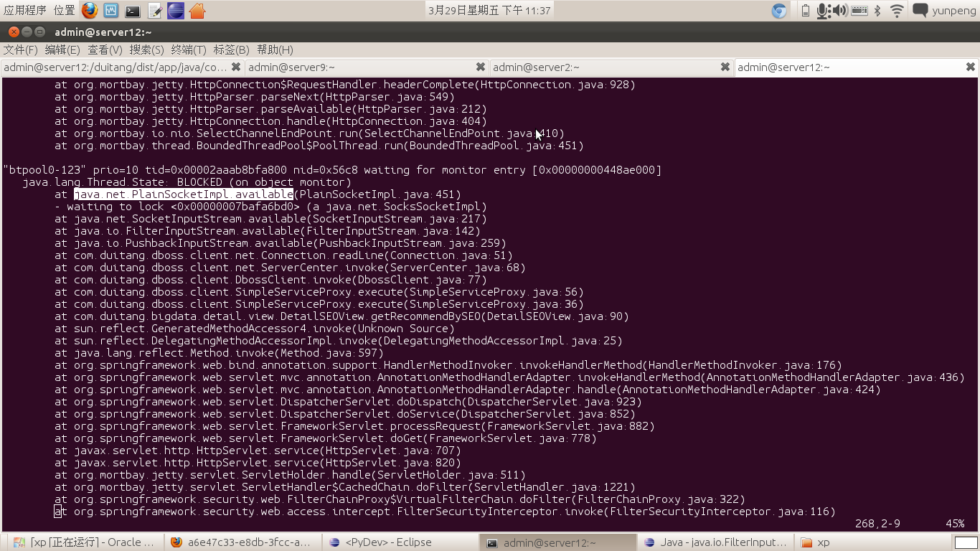The height and width of the screenshot is (551, 980).
Task: Open the Wi-Fi network indicator
Action: pos(897,11)
